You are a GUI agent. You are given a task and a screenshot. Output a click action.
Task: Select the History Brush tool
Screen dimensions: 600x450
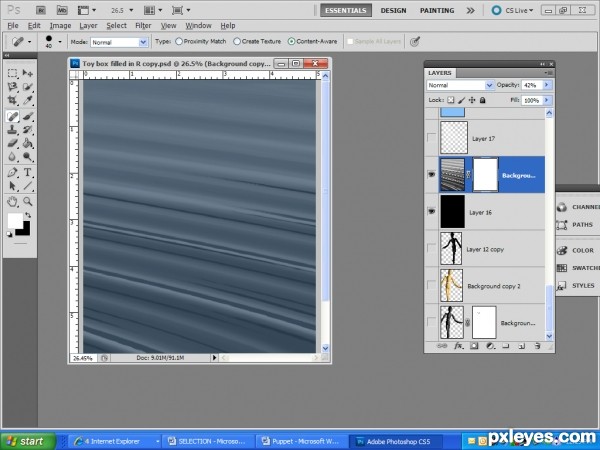[28, 130]
